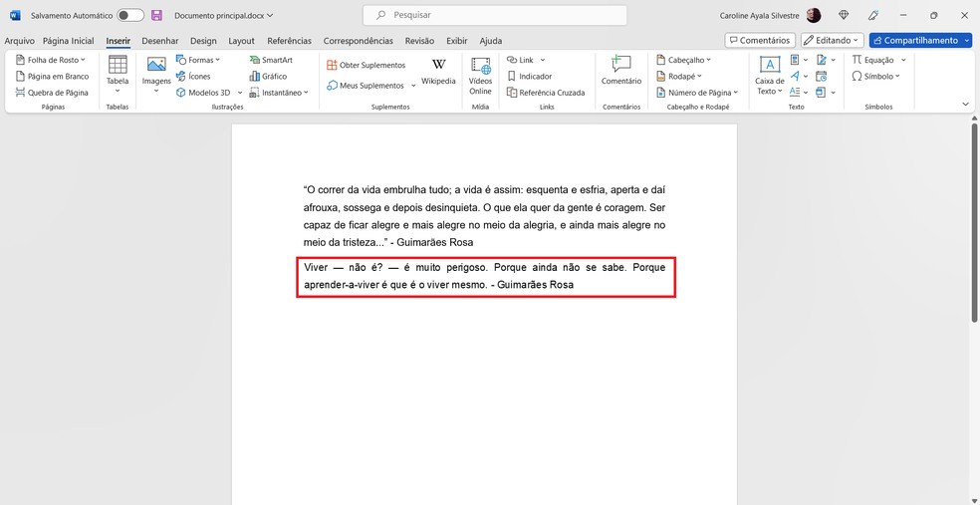The width and height of the screenshot is (980, 505).
Task: Click in the Pesquisar search box
Action: pyautogui.click(x=494, y=16)
